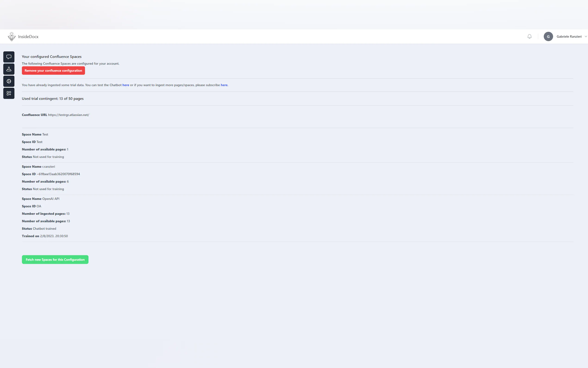Click the 'Your configured Confluence Spaces' heading
The width and height of the screenshot is (588, 368).
point(52,57)
